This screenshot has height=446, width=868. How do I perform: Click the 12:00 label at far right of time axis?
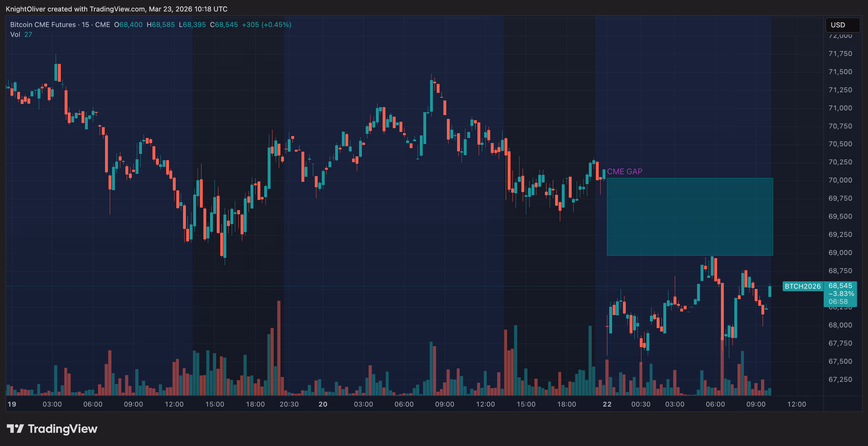coord(796,404)
